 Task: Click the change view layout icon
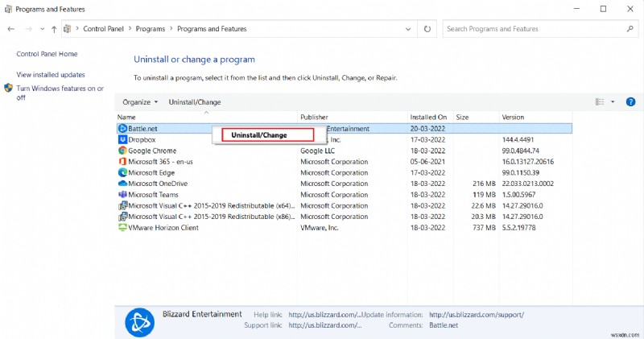[x=600, y=102]
